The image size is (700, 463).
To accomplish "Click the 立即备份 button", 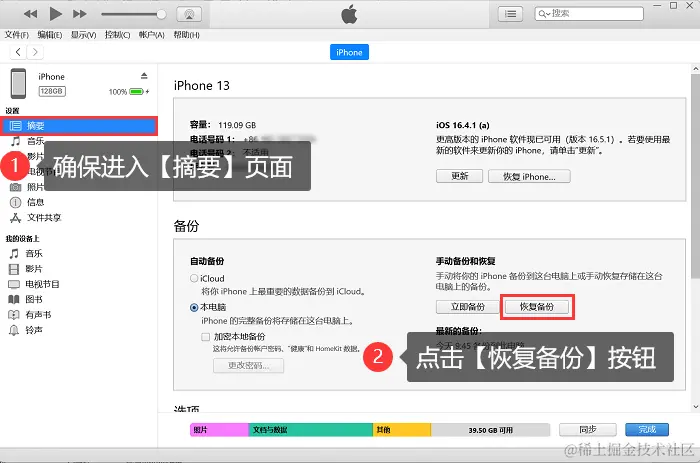I will pos(467,307).
